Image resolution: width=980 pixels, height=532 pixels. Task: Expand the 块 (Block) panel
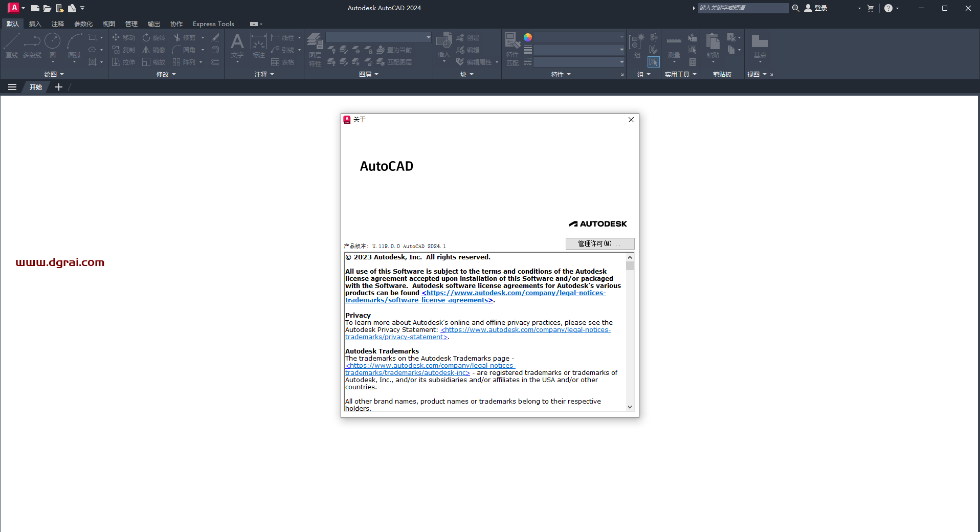point(467,74)
